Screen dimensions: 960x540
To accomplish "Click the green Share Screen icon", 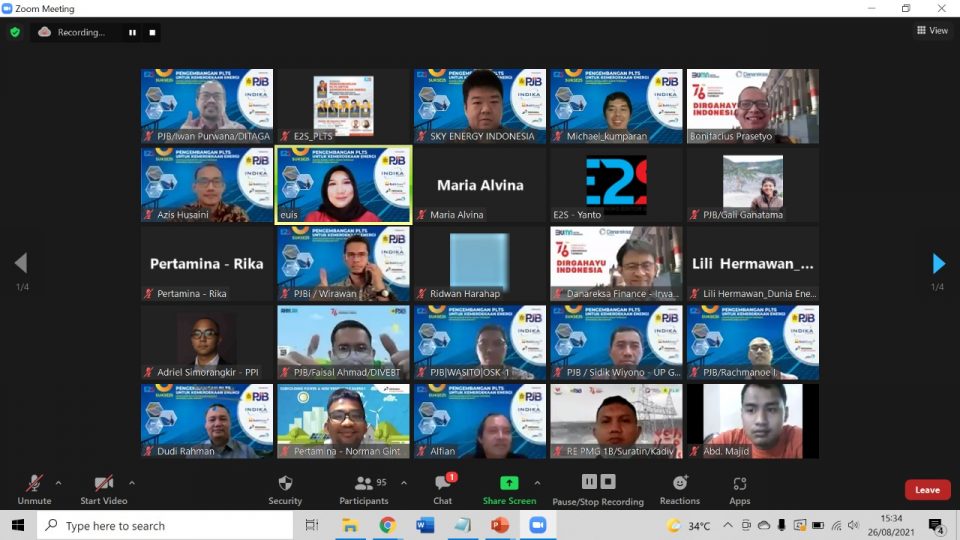I will 509,483.
